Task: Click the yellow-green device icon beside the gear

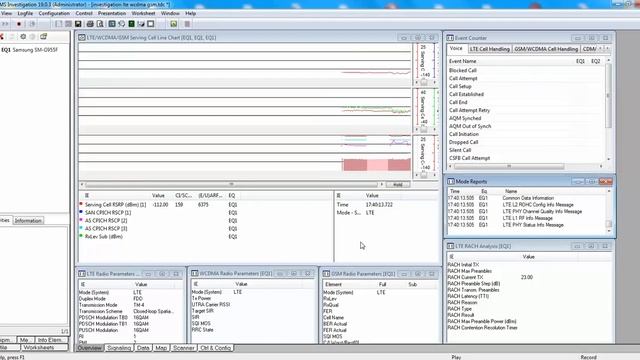Action: tap(43, 37)
